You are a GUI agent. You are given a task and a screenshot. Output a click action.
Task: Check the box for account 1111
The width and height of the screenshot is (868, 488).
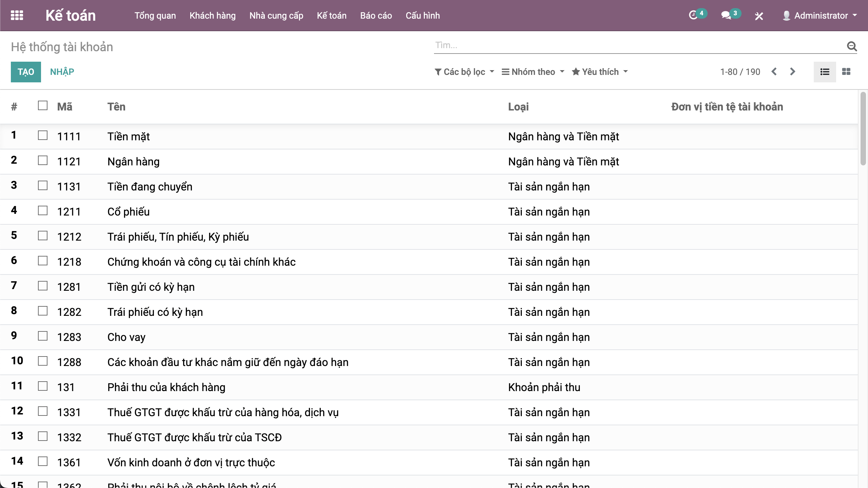(x=43, y=136)
